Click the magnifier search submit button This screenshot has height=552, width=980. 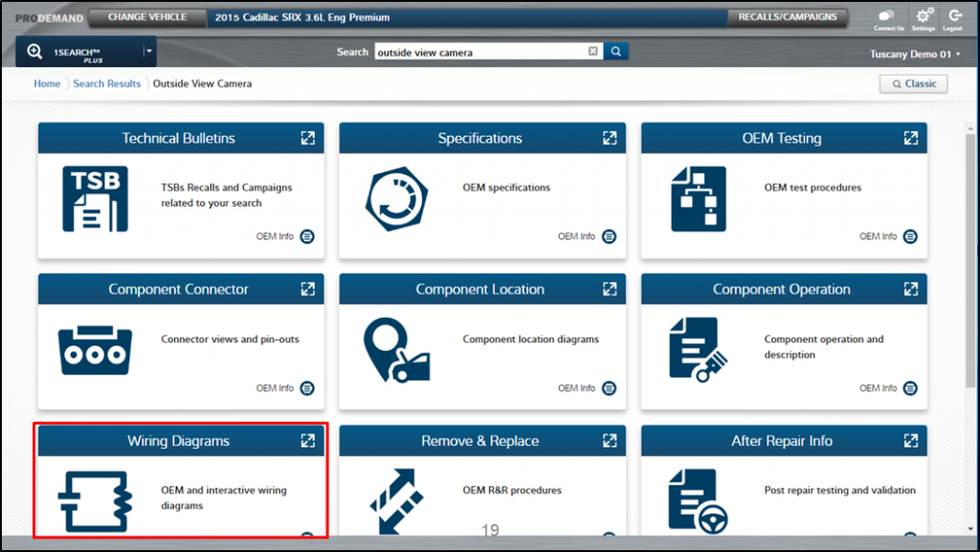[x=616, y=52]
